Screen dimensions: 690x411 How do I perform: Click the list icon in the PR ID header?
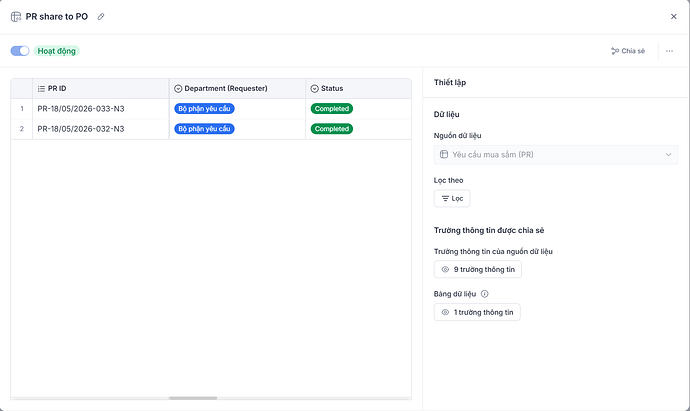click(x=41, y=89)
